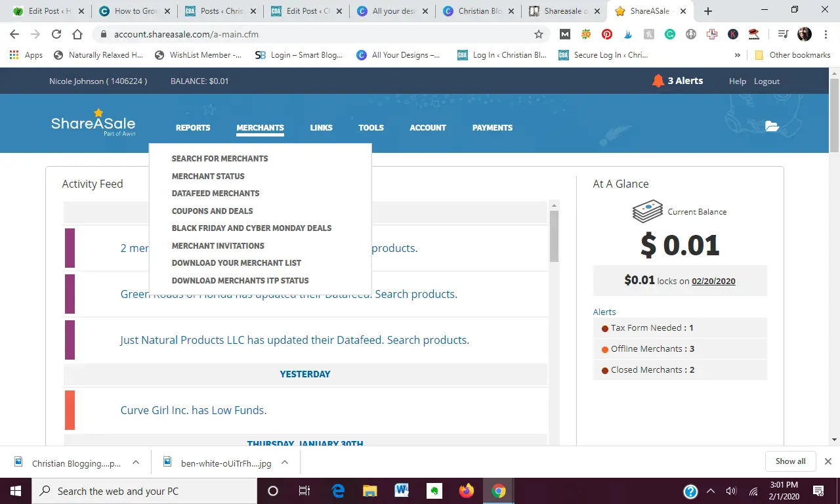Open the Chrome profile avatar
Image resolution: width=840 pixels, height=504 pixels.
pyautogui.click(x=805, y=34)
